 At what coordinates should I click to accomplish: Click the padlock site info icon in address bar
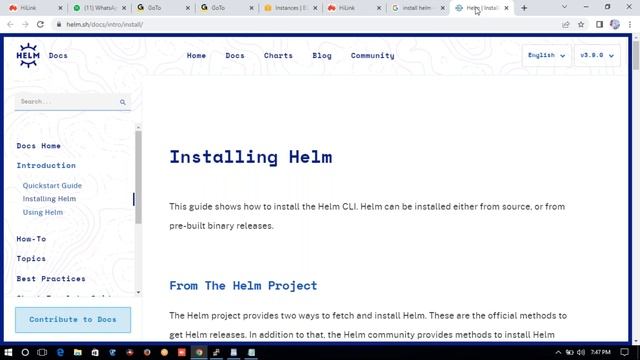[59, 24]
